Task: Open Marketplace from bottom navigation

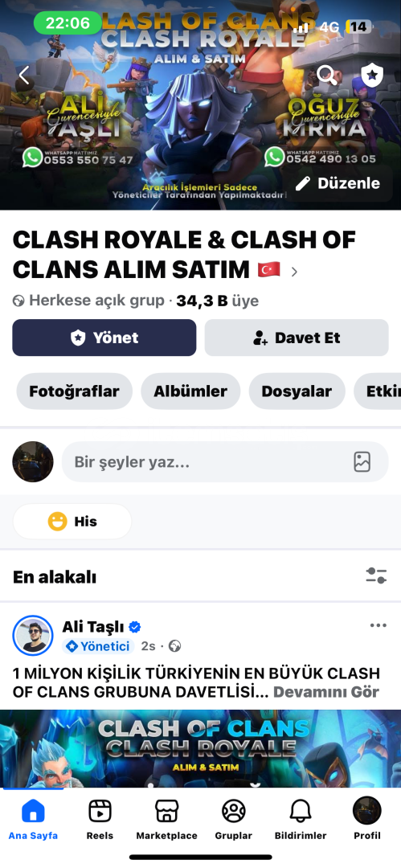Action: 166,820
